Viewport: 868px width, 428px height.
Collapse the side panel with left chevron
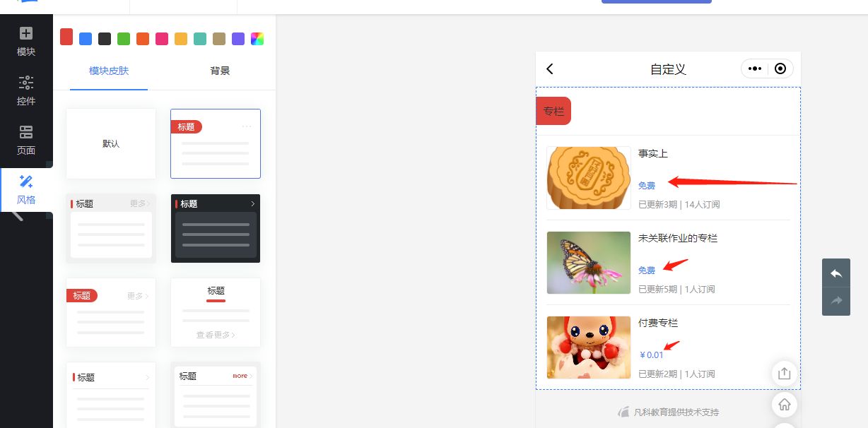(18, 215)
